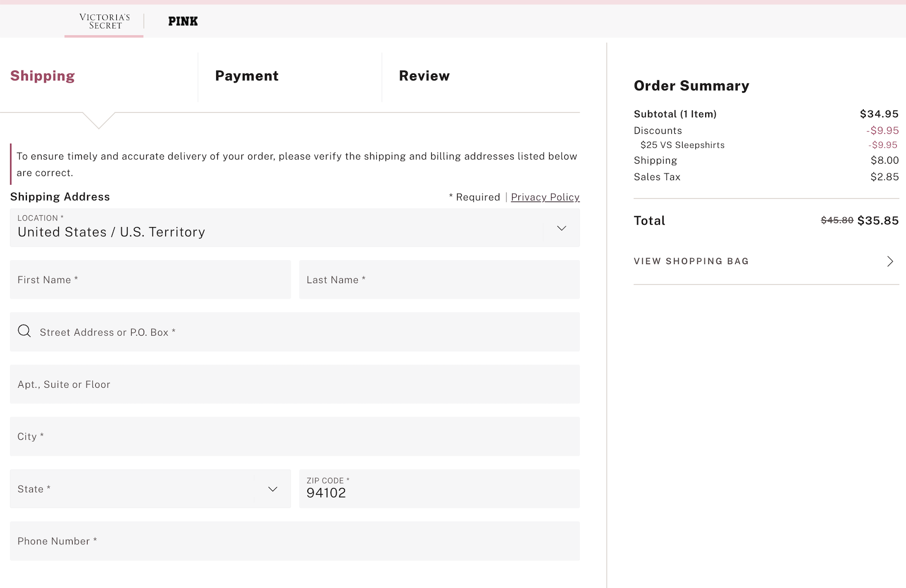Focus the City text field

click(294, 437)
